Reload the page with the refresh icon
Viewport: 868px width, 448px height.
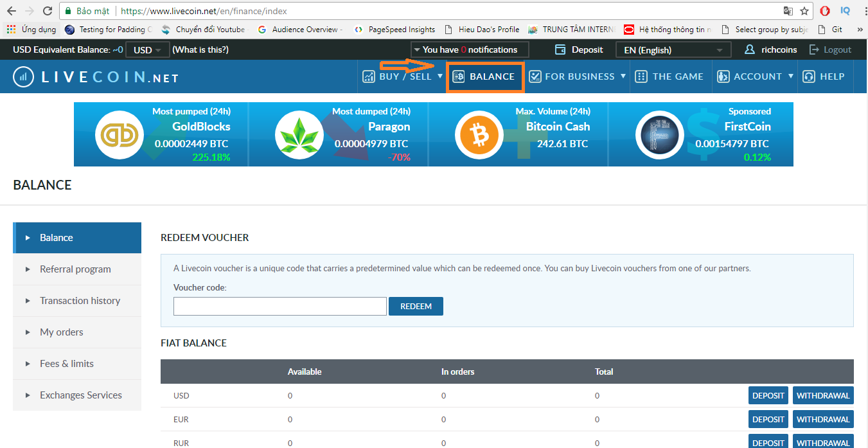(x=47, y=11)
